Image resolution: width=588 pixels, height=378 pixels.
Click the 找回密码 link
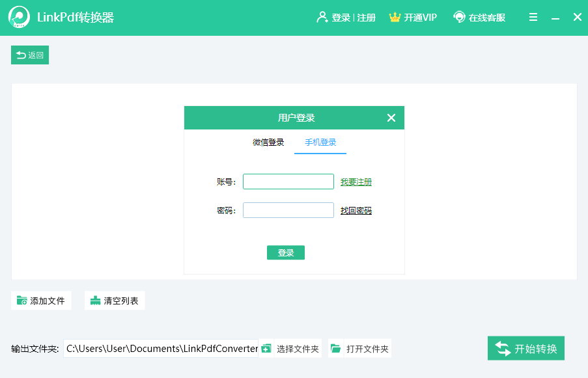(356, 211)
